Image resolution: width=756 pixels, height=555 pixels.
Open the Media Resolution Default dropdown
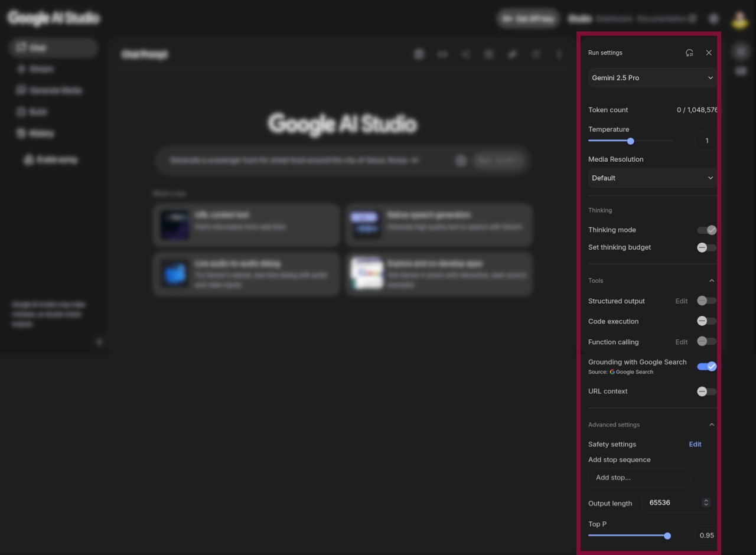(653, 178)
